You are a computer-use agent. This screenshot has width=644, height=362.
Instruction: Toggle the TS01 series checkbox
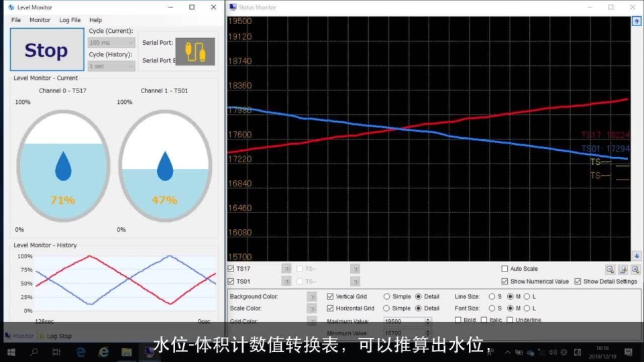coord(231,282)
